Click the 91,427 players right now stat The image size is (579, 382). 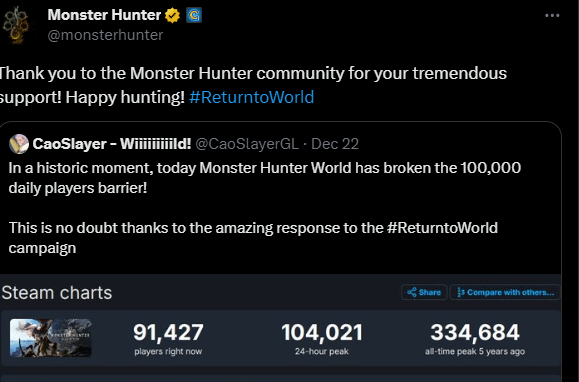[168, 338]
